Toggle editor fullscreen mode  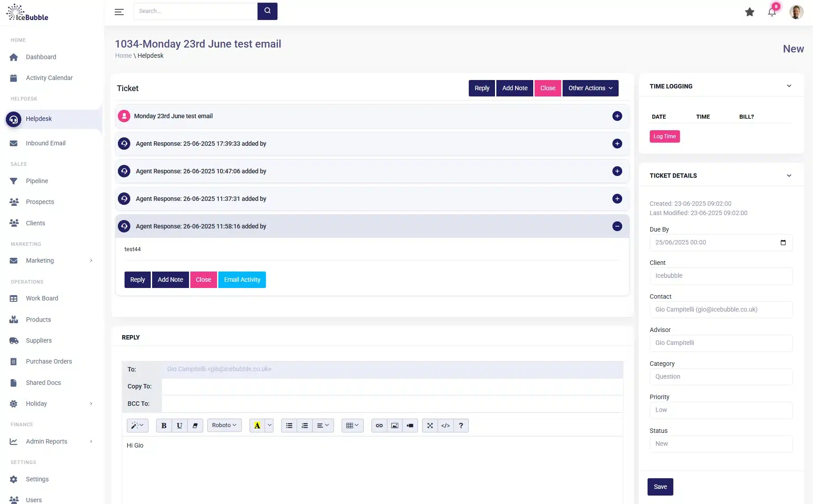[x=430, y=425]
